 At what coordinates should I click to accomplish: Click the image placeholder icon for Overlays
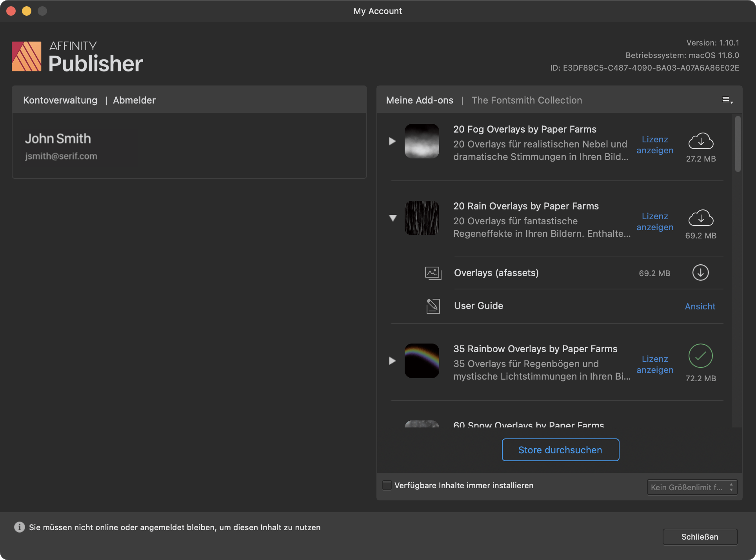click(433, 273)
